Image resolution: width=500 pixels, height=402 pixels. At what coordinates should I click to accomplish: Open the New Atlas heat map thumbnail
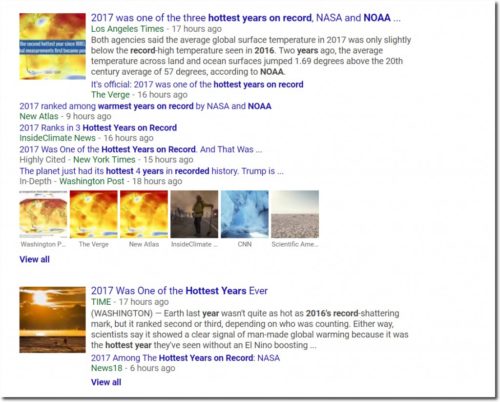pos(144,214)
